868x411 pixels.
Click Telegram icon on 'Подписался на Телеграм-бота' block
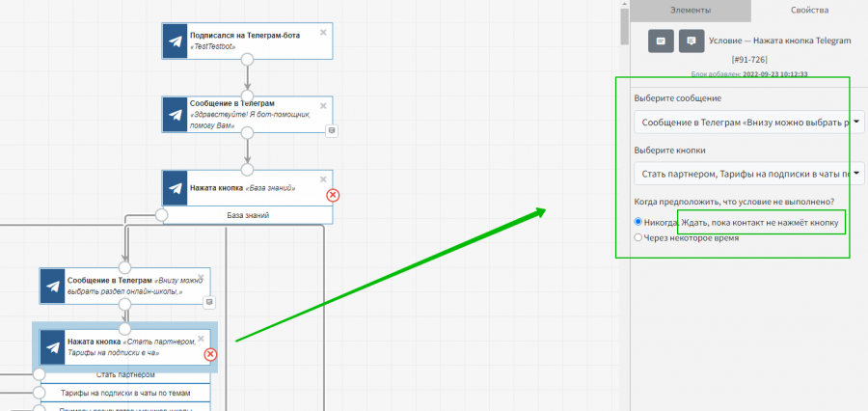175,41
